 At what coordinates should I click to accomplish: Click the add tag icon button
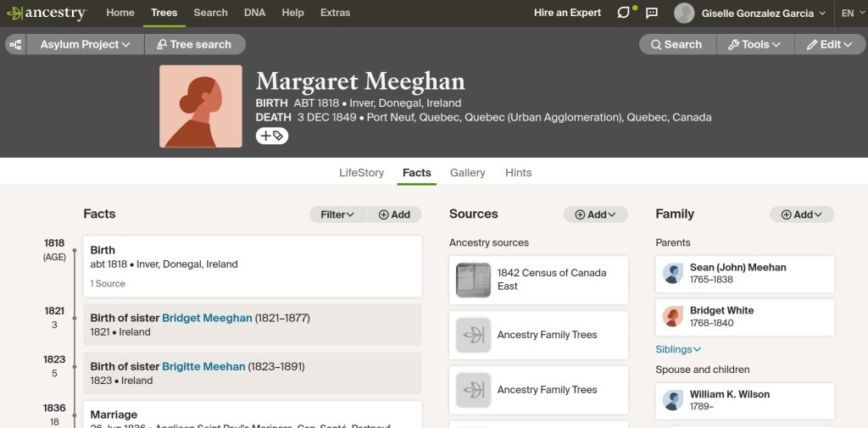pos(272,136)
